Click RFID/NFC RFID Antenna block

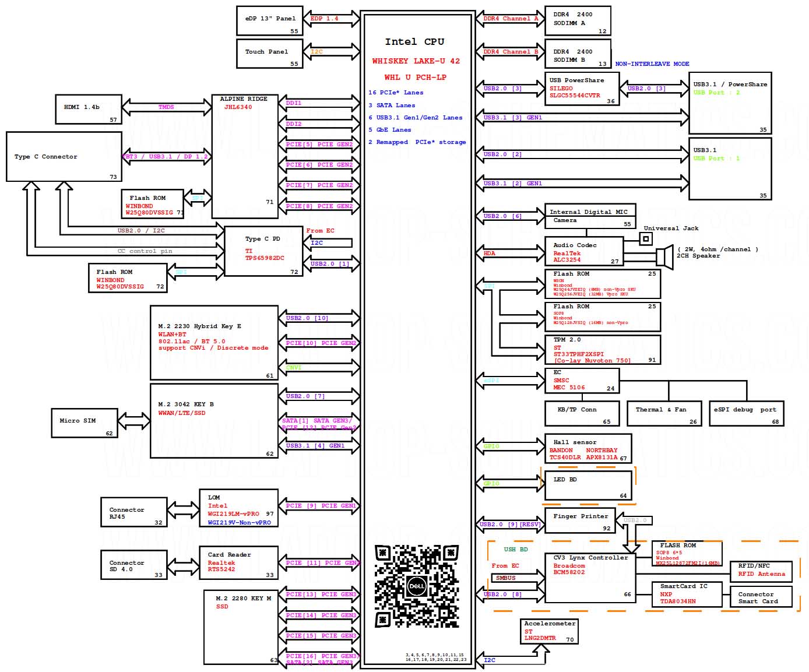click(761, 571)
